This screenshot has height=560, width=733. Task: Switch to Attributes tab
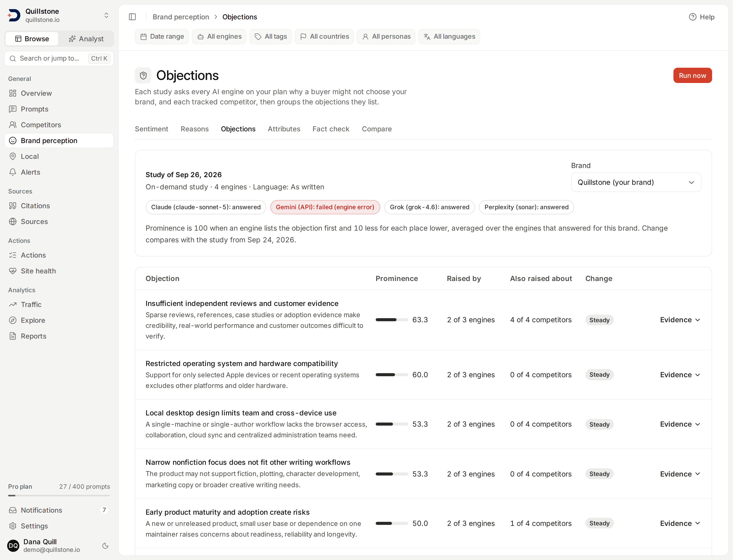pos(284,129)
